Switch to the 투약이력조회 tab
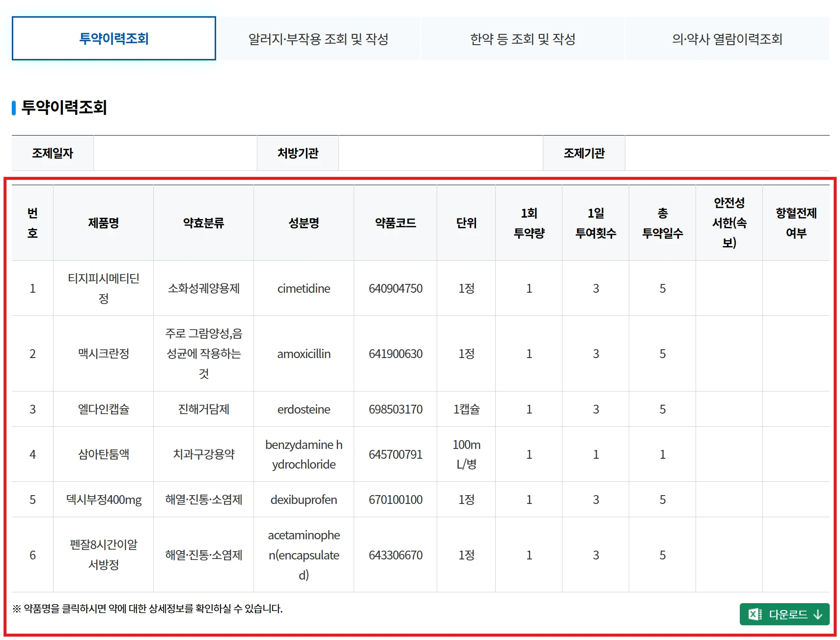 tap(113, 38)
